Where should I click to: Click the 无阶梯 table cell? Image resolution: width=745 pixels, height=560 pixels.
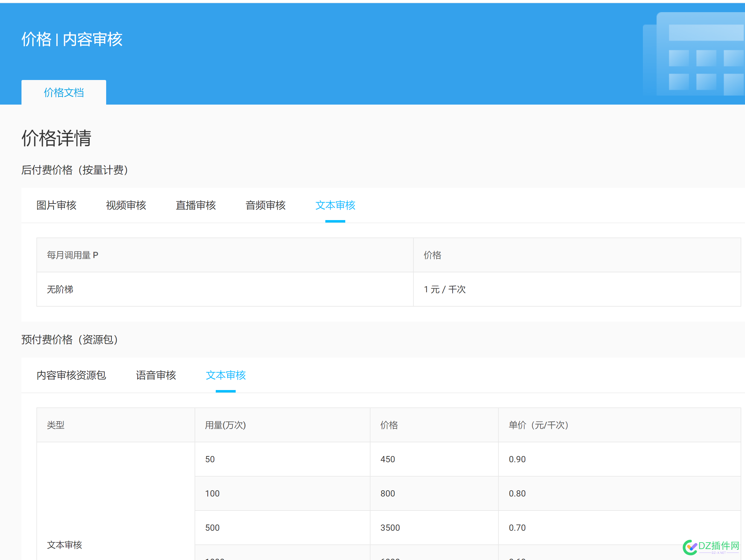coord(60,289)
